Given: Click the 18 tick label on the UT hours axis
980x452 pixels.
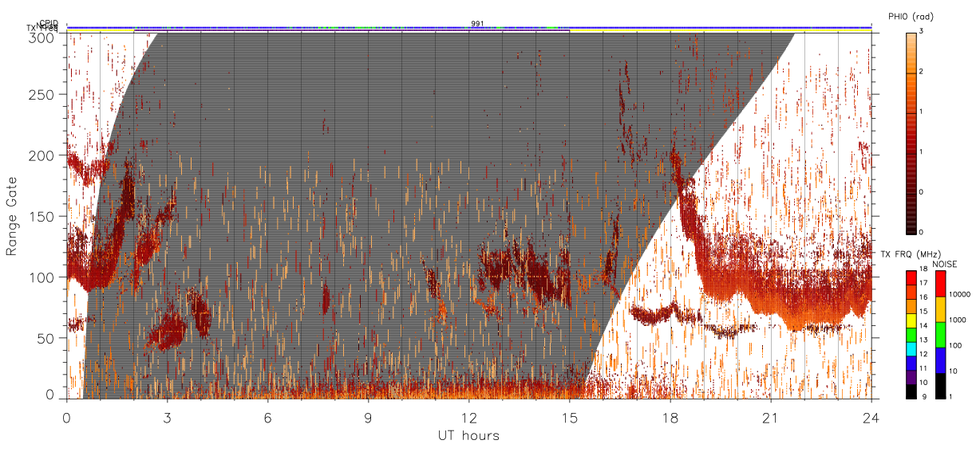Looking at the screenshot, I should (x=670, y=417).
